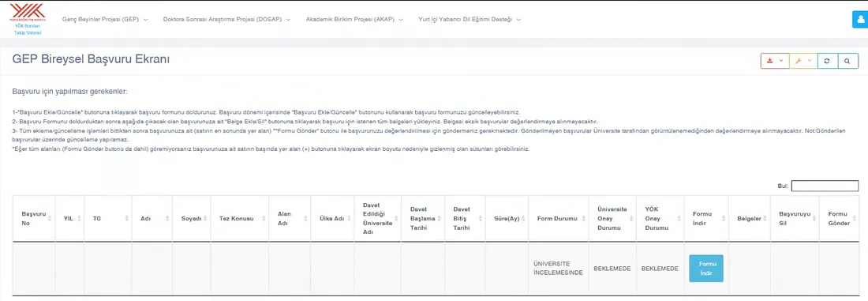
Task: Focus the Bul search input field
Action: point(825,186)
